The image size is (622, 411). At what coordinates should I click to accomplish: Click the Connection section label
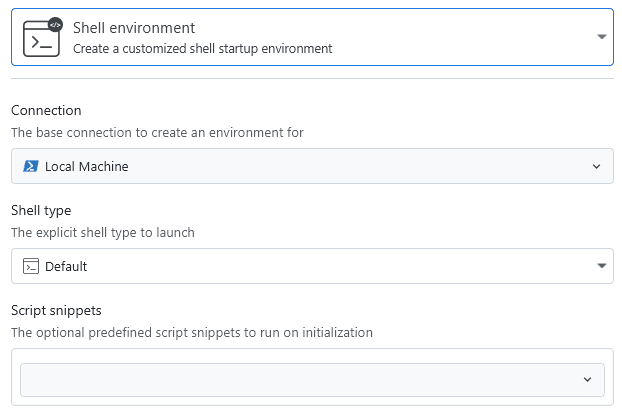click(x=46, y=110)
